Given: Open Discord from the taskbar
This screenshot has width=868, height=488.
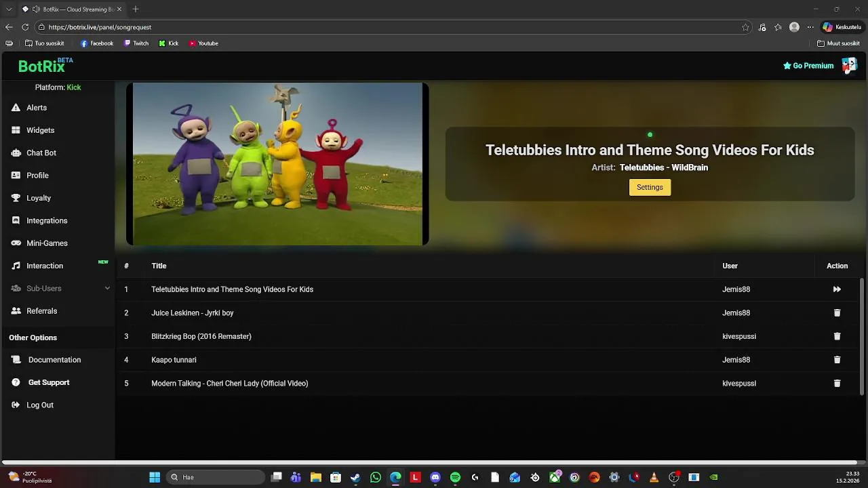Looking at the screenshot, I should pos(435,477).
